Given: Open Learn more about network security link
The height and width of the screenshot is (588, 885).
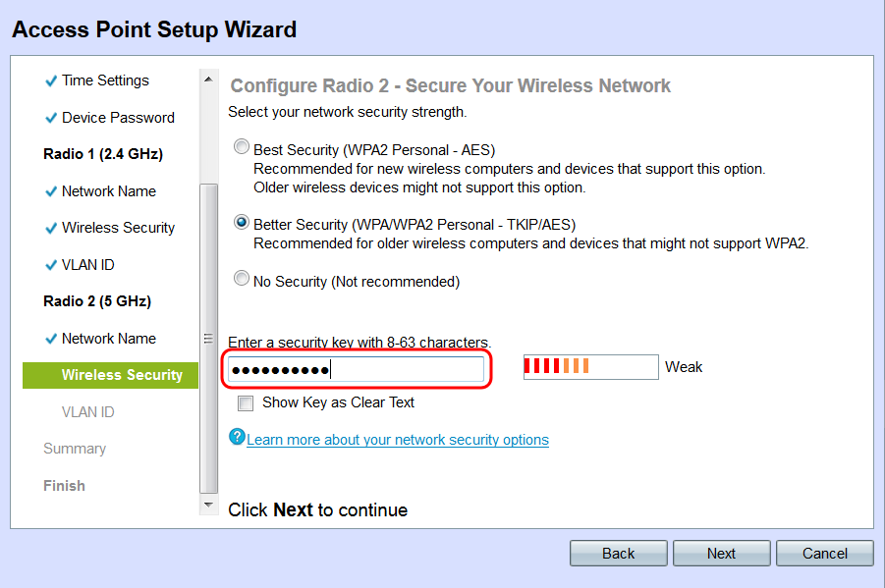Looking at the screenshot, I should (x=398, y=440).
